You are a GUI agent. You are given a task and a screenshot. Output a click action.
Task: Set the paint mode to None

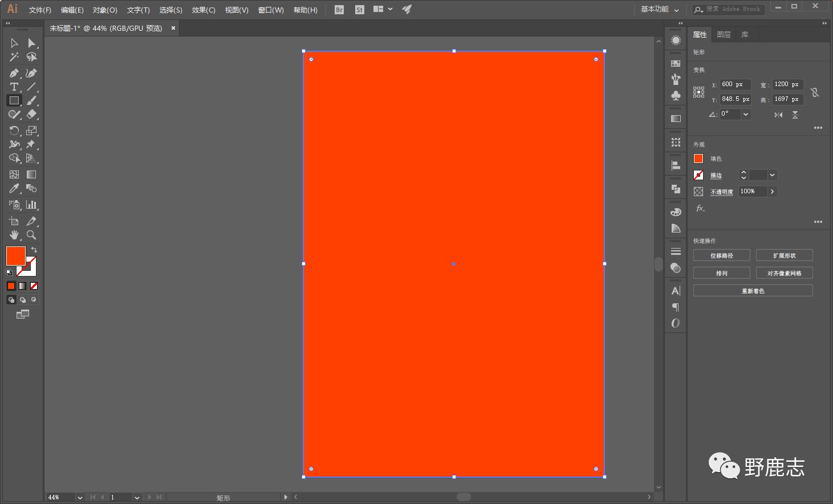[x=34, y=286]
